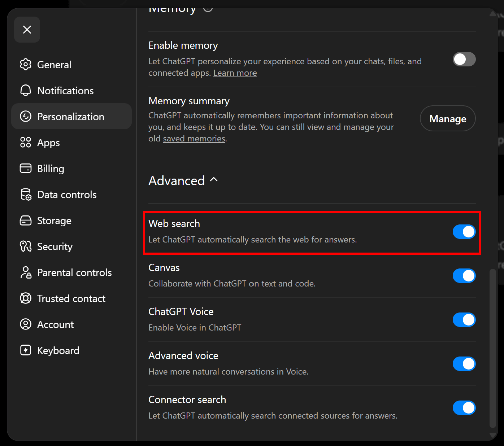Screen dimensions: 504x446
Task: Turn on the Enable memory toggle
Action: pos(464,59)
